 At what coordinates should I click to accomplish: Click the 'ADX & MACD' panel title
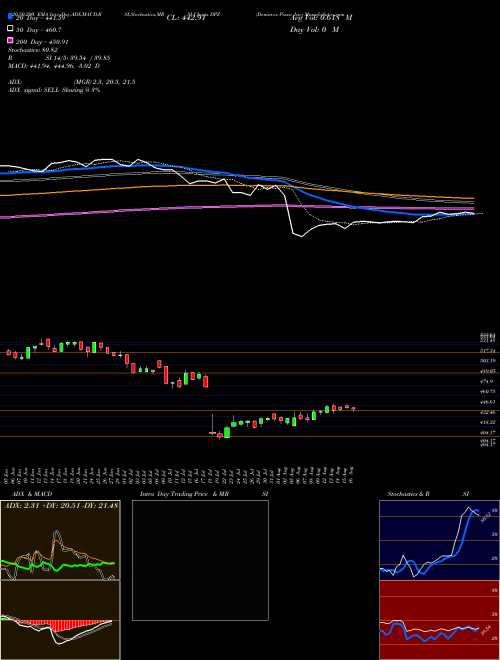[x=32, y=494]
